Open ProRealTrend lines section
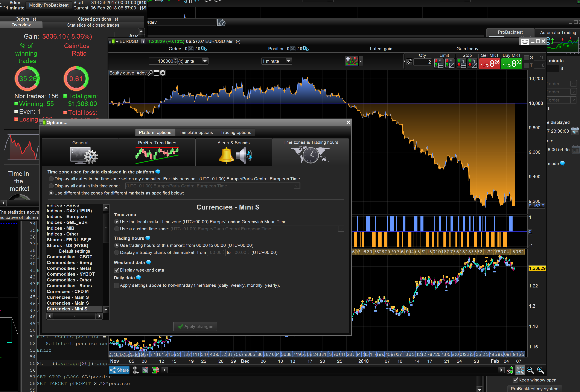Image resolution: width=580 pixels, height=392 pixels. click(157, 152)
